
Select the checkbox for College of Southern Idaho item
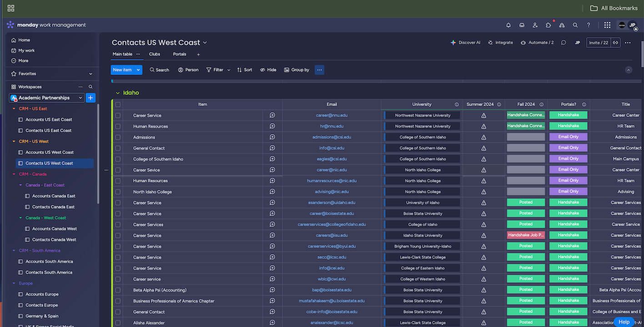(x=118, y=159)
